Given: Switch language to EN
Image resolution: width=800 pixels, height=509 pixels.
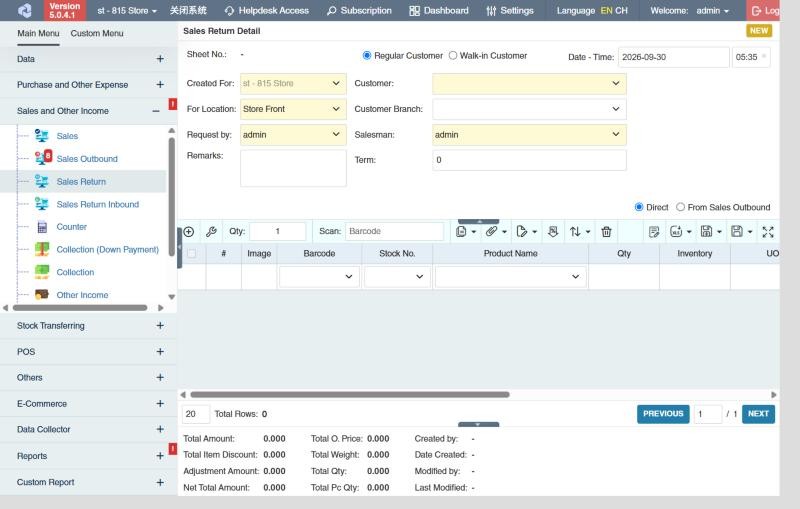Looking at the screenshot, I should coord(606,11).
